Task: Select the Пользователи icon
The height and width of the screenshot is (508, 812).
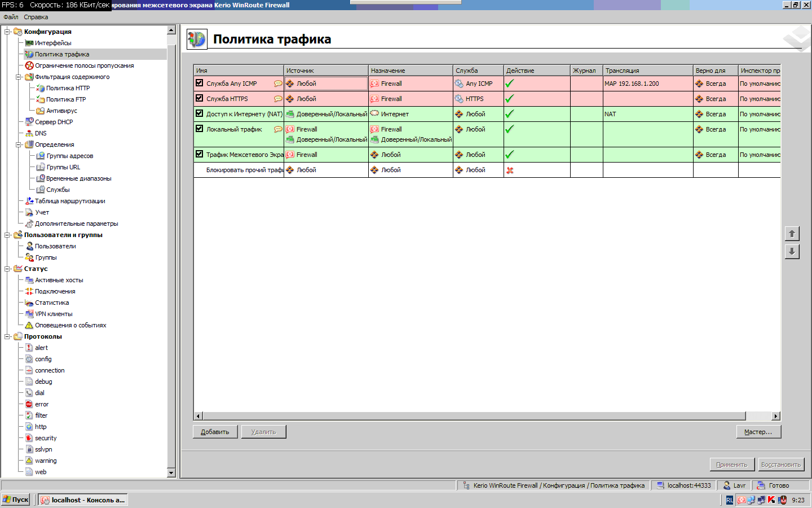Action: tap(29, 246)
